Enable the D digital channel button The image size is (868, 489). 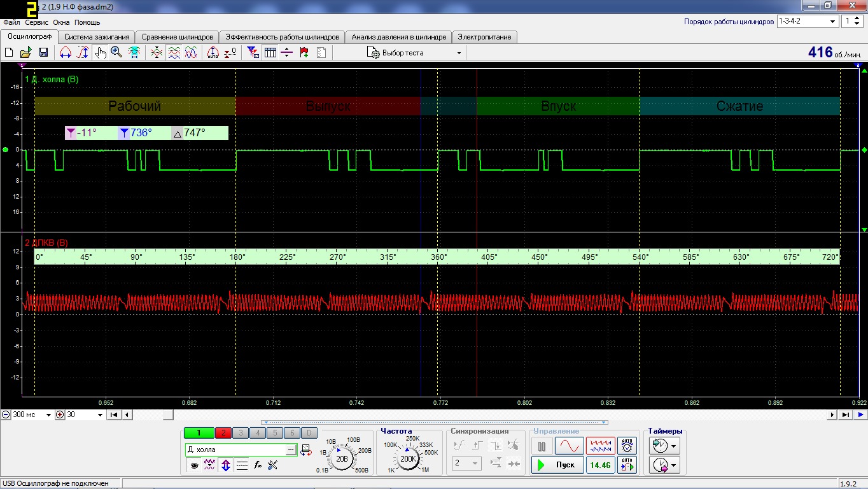[308, 433]
